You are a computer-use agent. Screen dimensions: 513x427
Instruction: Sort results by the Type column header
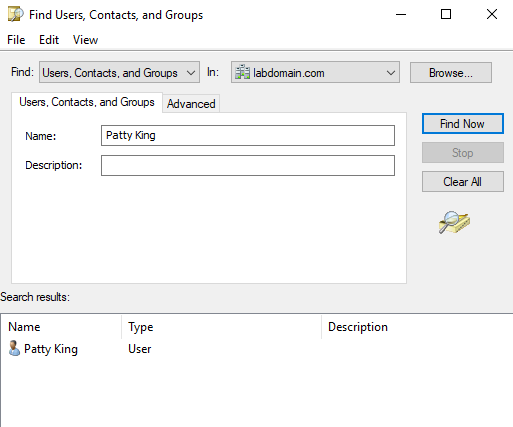[x=222, y=327]
